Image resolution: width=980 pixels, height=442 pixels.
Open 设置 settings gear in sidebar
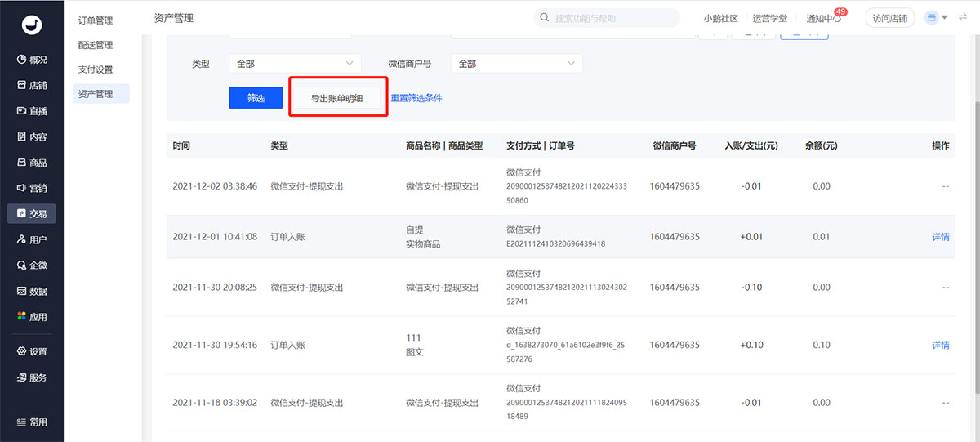[32, 352]
